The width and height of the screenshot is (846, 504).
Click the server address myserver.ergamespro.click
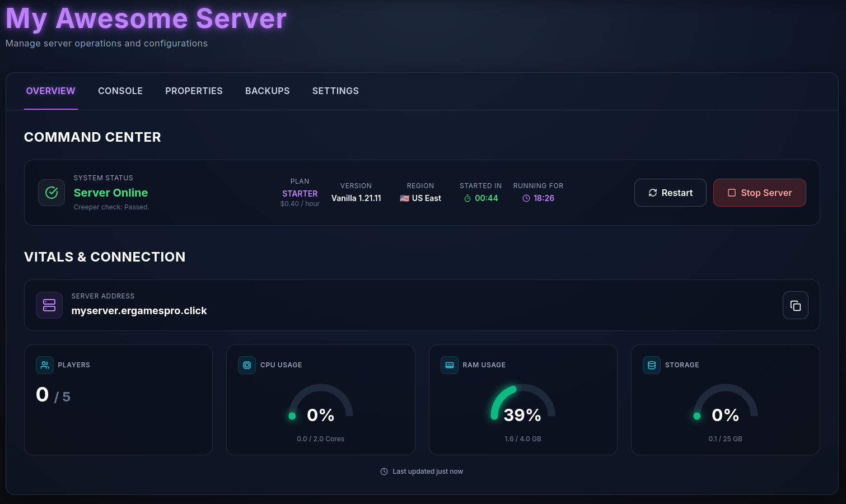click(139, 310)
